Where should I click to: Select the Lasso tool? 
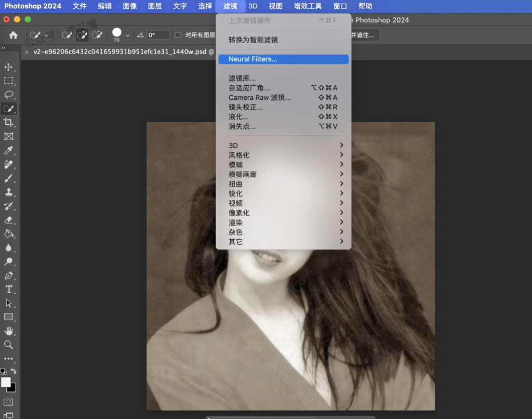coord(8,95)
